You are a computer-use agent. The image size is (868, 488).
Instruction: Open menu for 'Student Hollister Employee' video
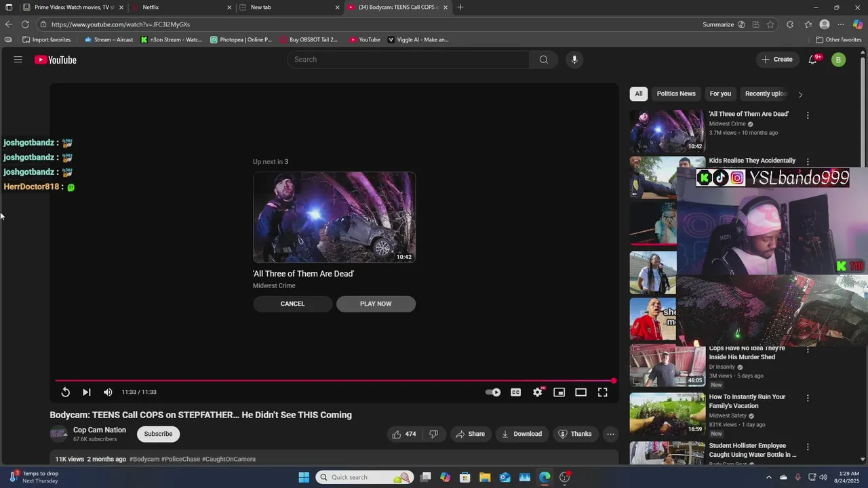[808, 447]
